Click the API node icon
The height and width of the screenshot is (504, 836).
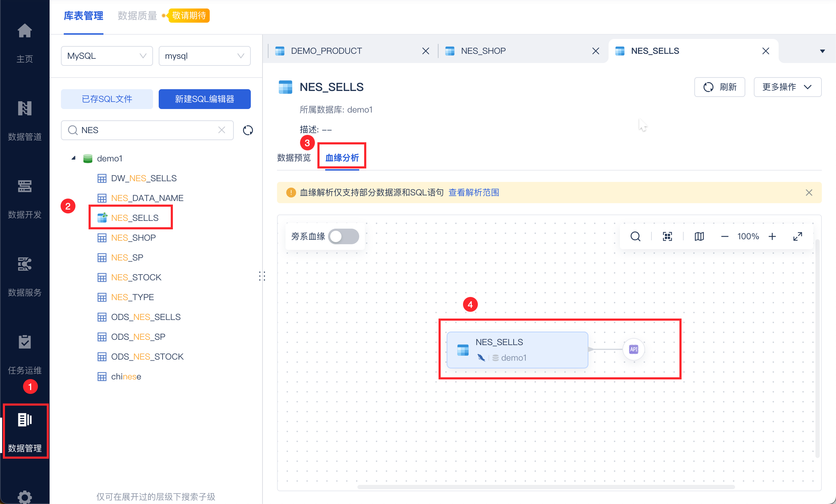(633, 349)
